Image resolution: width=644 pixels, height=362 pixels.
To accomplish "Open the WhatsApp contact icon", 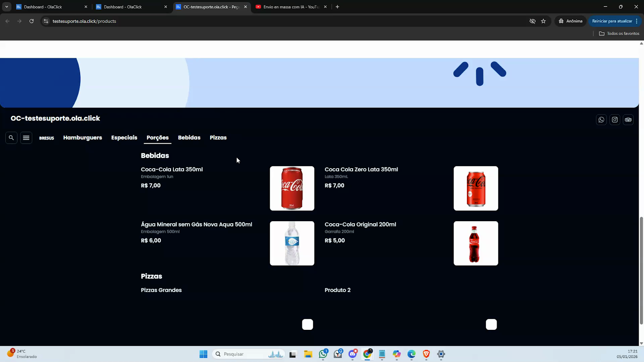I will tap(601, 120).
